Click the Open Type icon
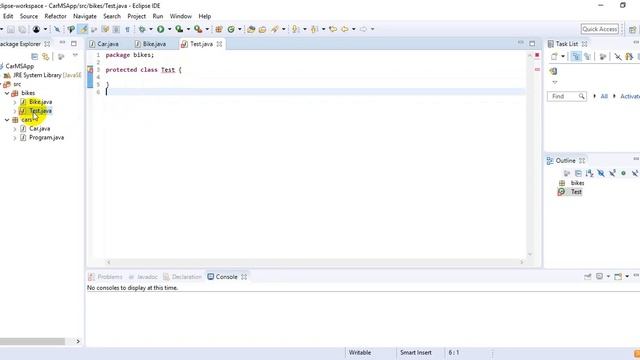Screen dimensions: 640x360 pyautogui.click(x=251, y=29)
